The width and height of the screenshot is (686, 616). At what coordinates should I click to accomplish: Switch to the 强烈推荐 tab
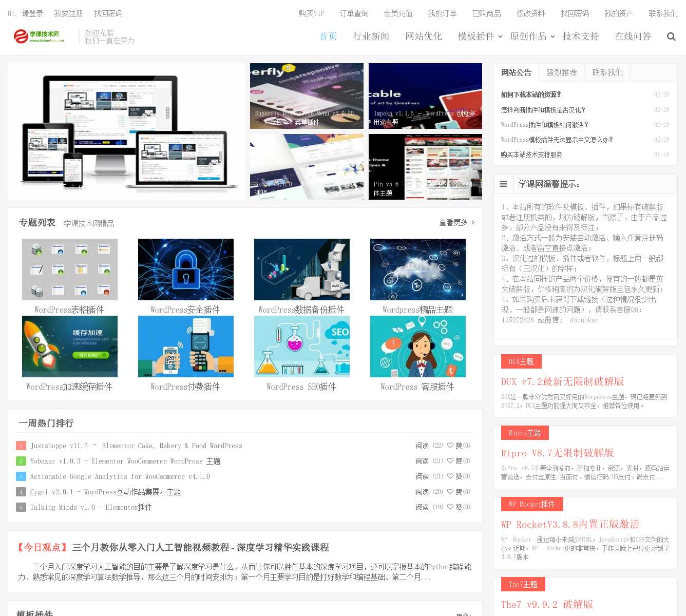(x=562, y=72)
